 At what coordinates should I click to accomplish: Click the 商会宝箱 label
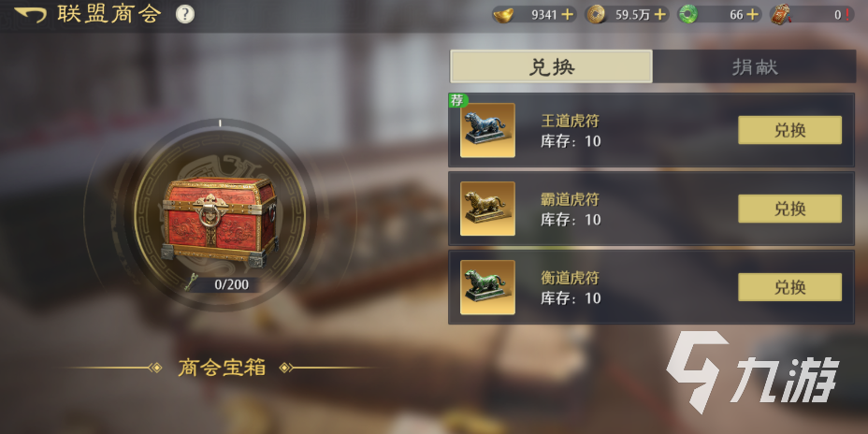pos(222,368)
